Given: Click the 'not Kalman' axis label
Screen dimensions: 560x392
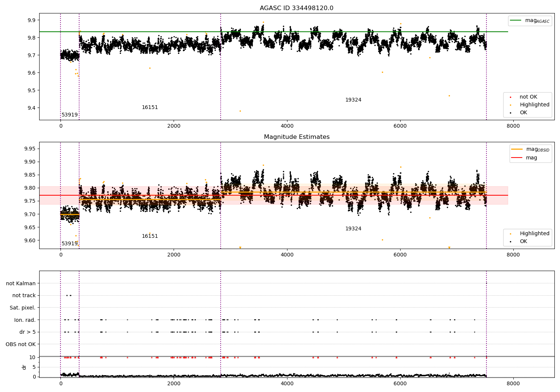Looking at the screenshot, I should [21, 284].
